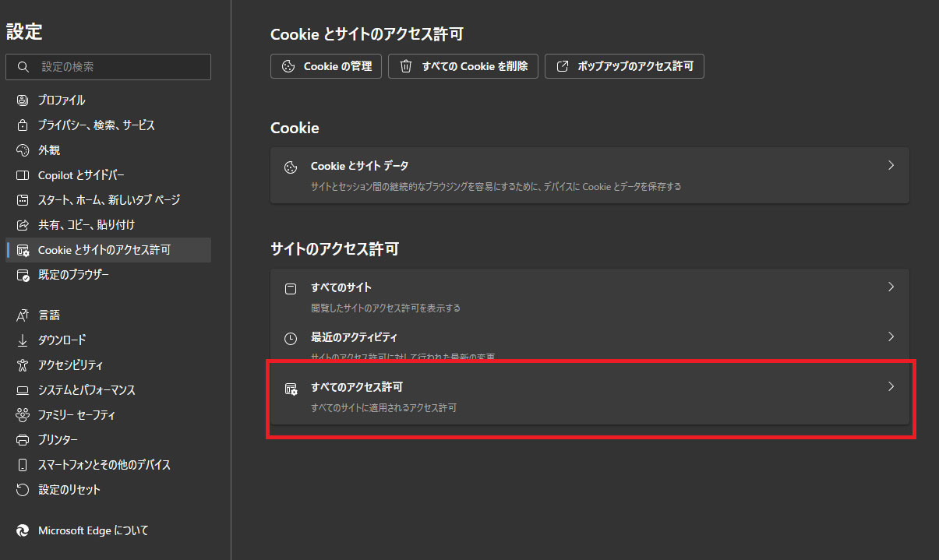
Task: Expand すべてのサイト chevron arrow
Action: 891,287
